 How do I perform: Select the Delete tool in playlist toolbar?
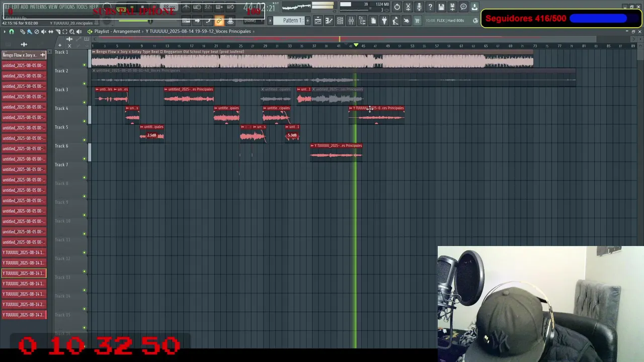point(37,32)
